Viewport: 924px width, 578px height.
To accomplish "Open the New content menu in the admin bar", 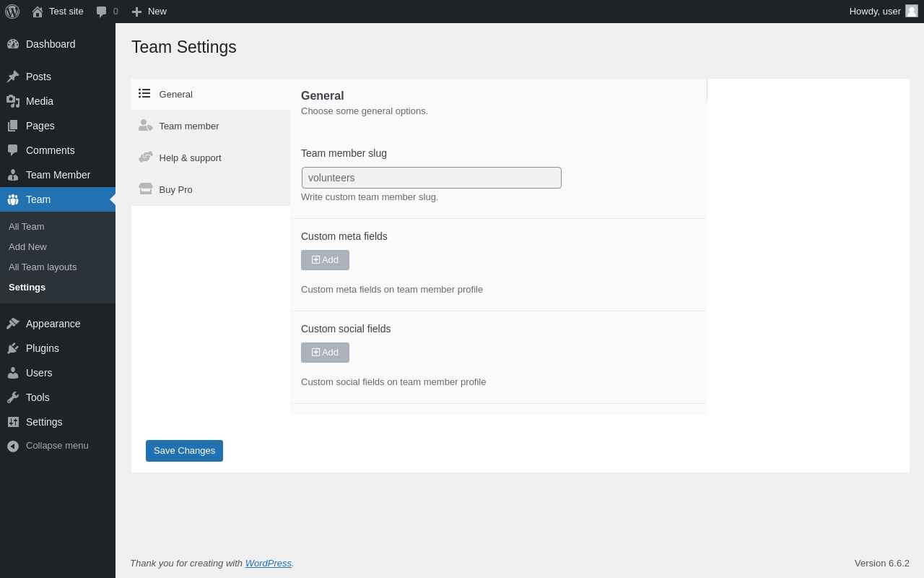I will point(149,12).
